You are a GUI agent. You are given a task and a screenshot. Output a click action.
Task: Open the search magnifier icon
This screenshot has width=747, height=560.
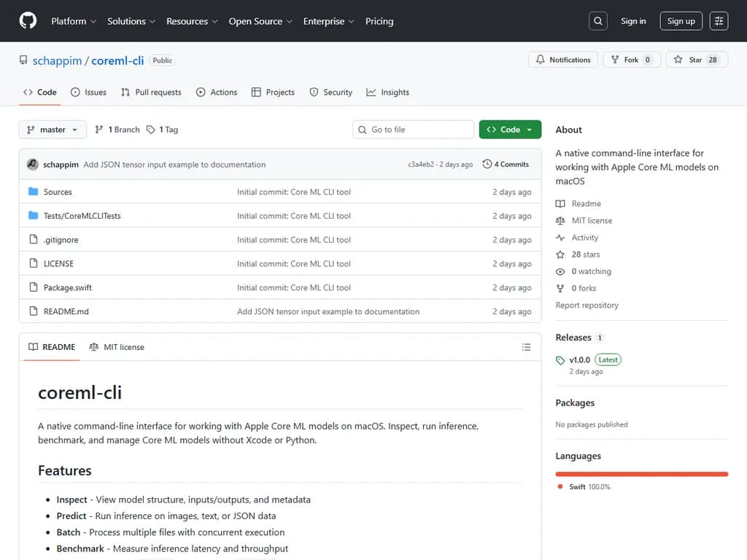tap(598, 21)
